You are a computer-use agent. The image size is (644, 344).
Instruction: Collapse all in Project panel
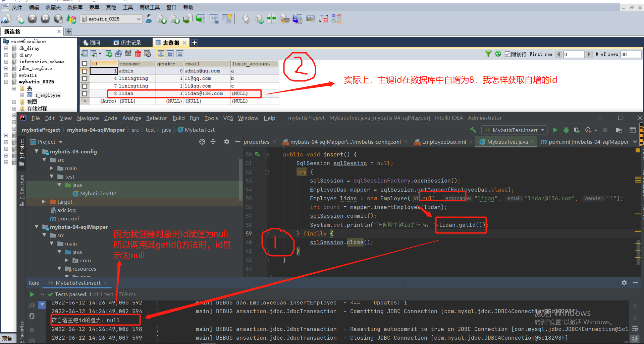[213, 142]
